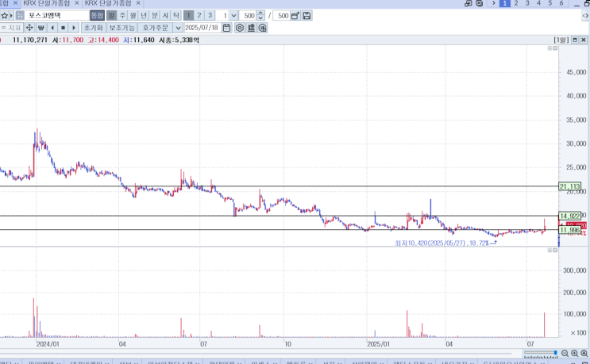The image size is (590, 364).
Task: Toggle the ₩ won price icon
Action: (x=41, y=28)
